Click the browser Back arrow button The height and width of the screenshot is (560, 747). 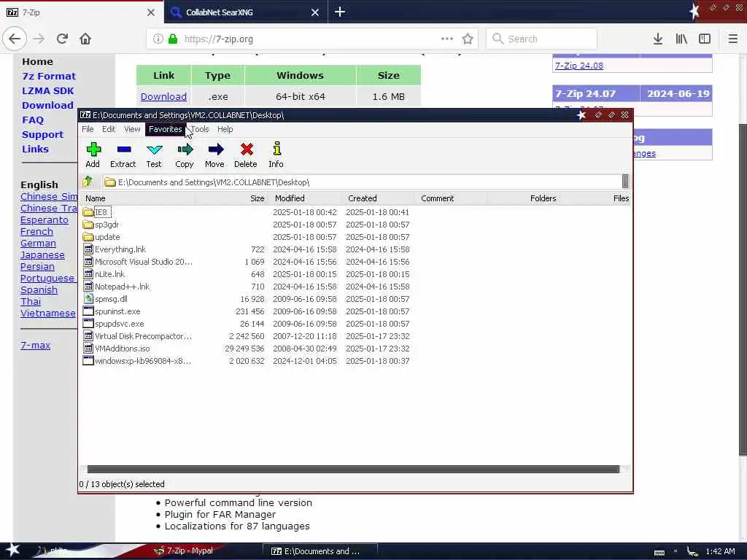pyautogui.click(x=15, y=39)
